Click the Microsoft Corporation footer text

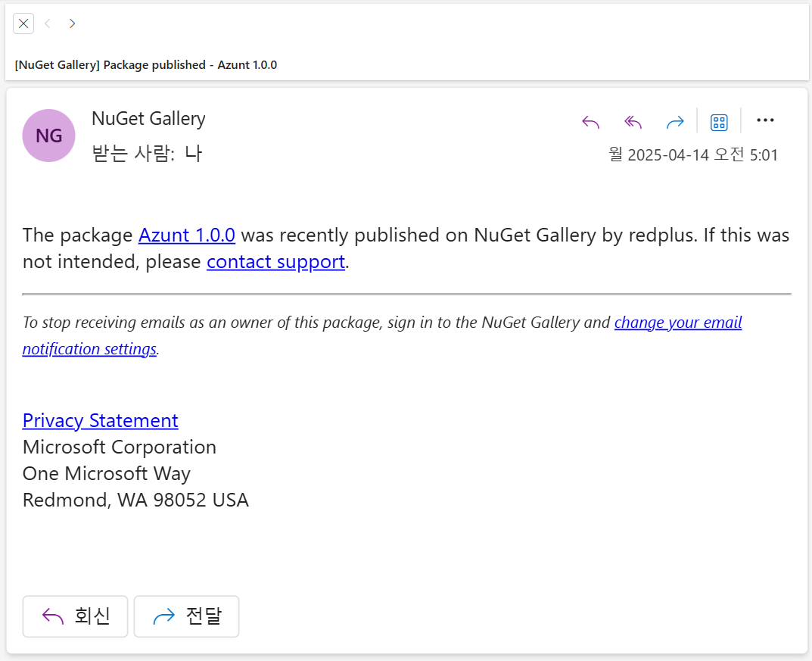(120, 447)
